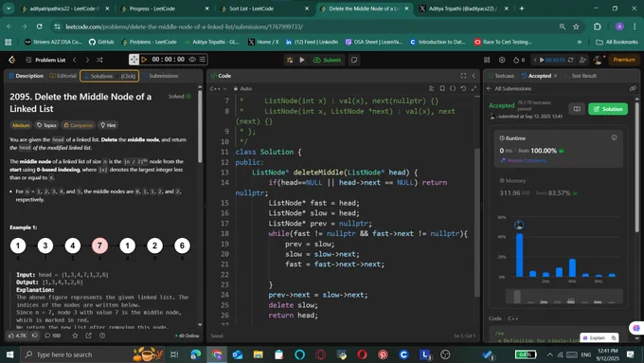Submit the solution

[328, 60]
